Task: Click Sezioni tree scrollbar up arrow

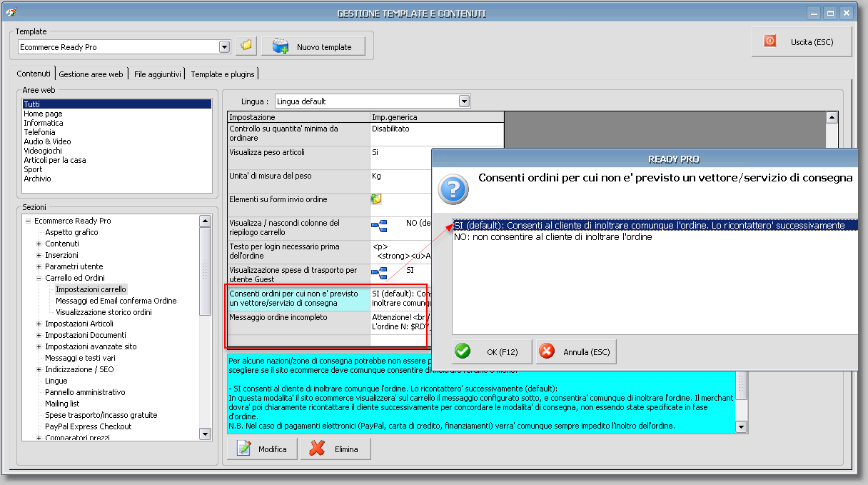Action: click(x=206, y=221)
